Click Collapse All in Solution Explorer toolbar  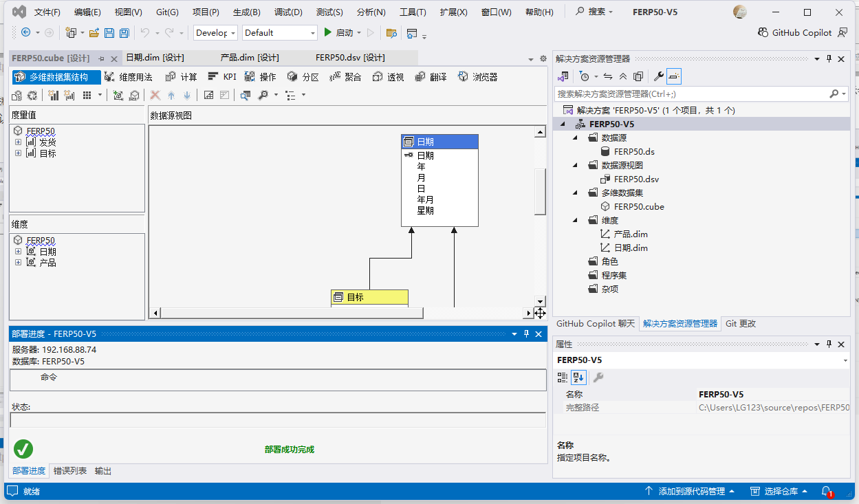coord(623,76)
